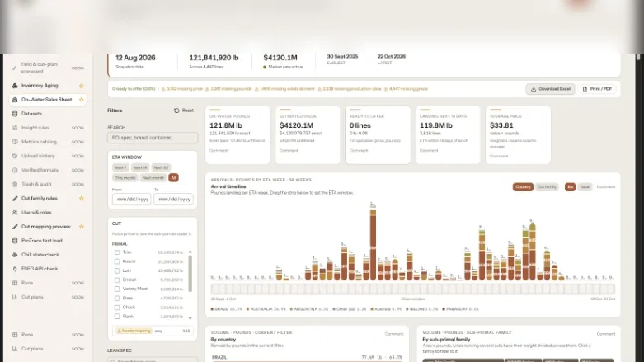The width and height of the screenshot is (644, 362).
Task: Open Comment on the Average Price card
Action: click(499, 156)
